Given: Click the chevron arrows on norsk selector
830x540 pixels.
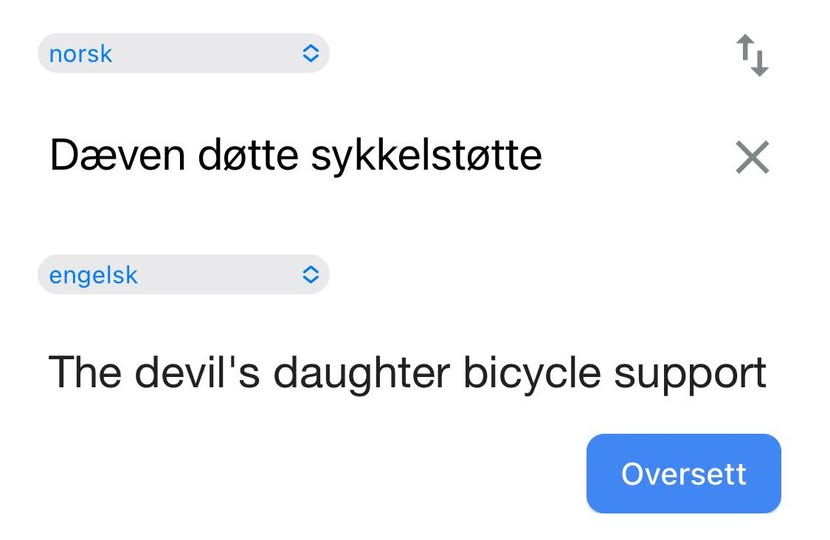Looking at the screenshot, I should pyautogui.click(x=310, y=54).
